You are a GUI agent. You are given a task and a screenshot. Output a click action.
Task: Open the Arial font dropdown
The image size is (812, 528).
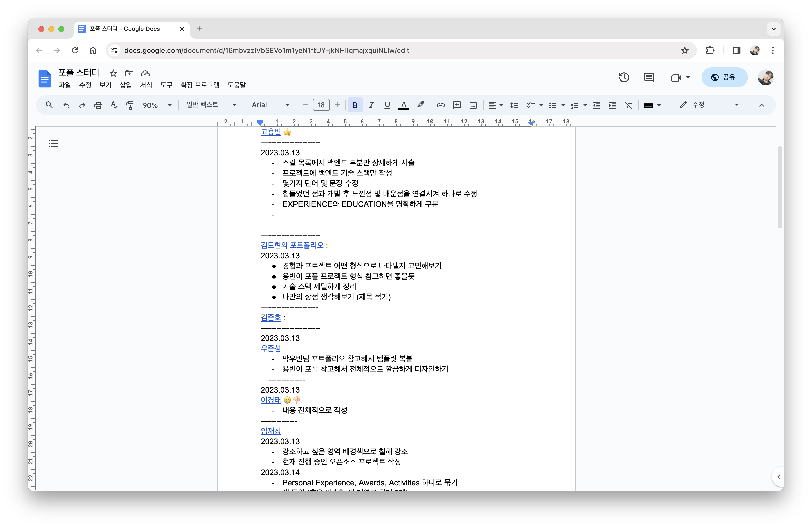pyautogui.click(x=270, y=105)
